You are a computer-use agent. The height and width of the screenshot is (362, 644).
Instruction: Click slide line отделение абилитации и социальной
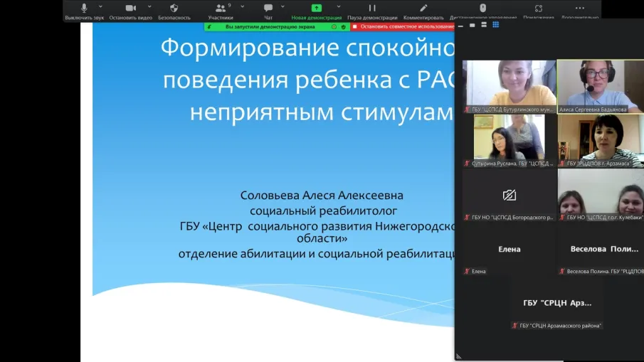pos(316,254)
